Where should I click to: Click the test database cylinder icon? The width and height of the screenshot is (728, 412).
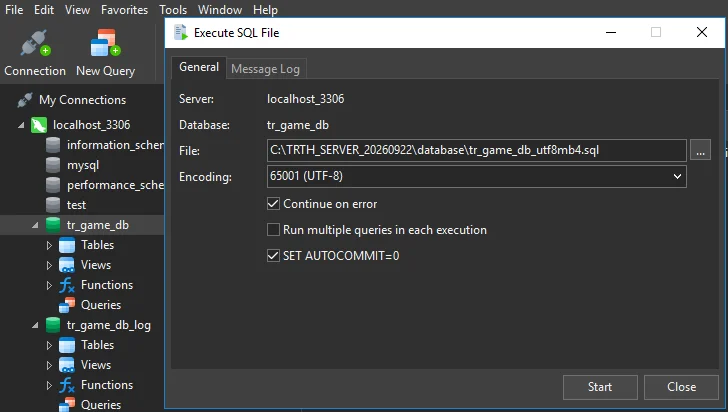point(53,205)
